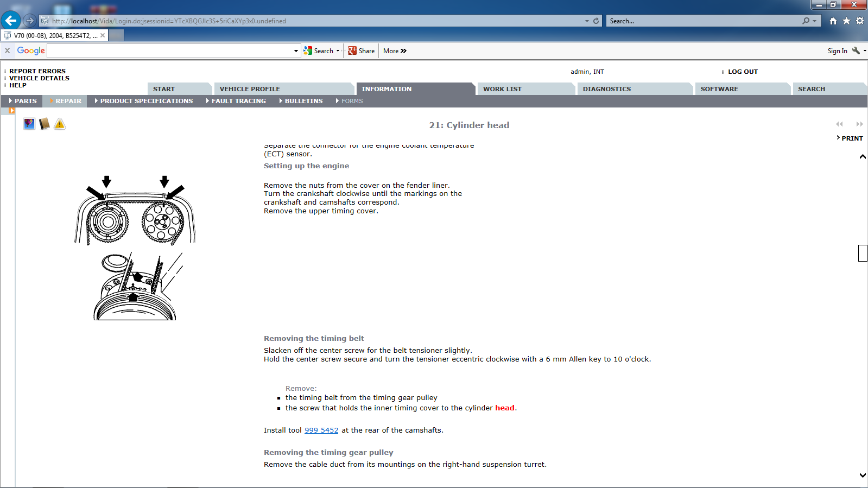This screenshot has width=868, height=488.
Task: Click the balloon picture image icon
Action: point(29,124)
